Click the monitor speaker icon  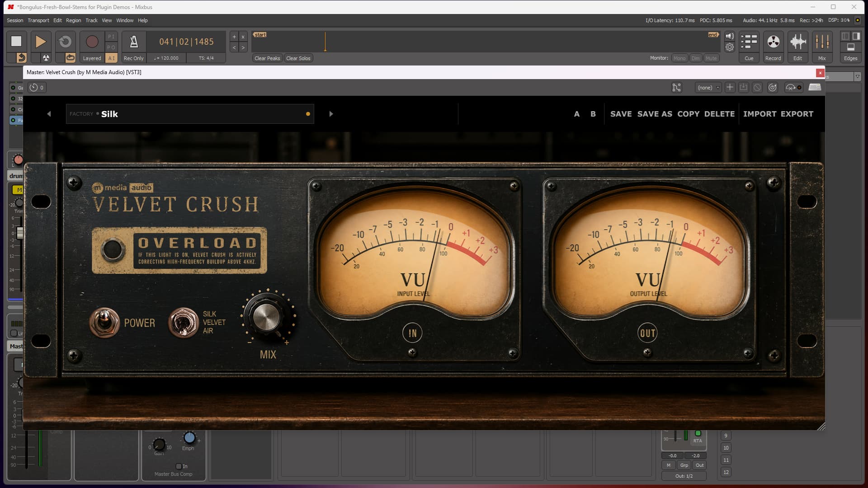(730, 37)
